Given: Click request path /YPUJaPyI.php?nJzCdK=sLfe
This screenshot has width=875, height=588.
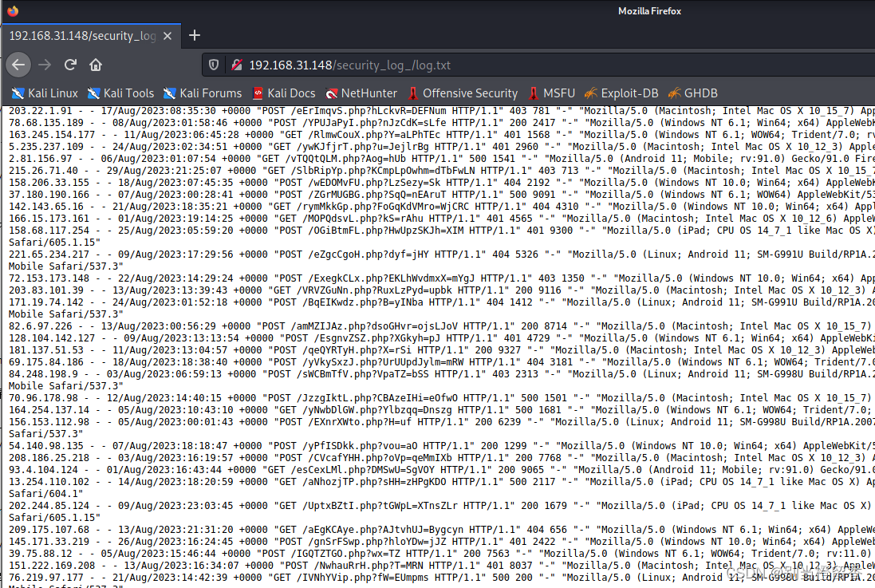Looking at the screenshot, I should (x=372, y=123).
